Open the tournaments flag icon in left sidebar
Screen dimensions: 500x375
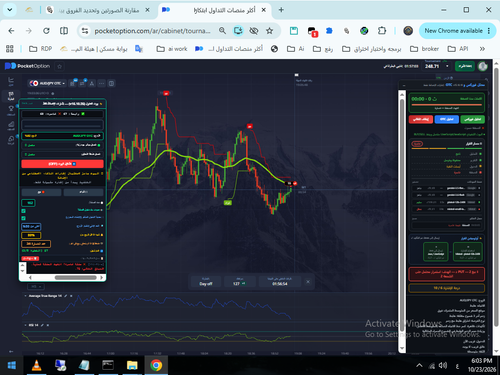(11, 96)
